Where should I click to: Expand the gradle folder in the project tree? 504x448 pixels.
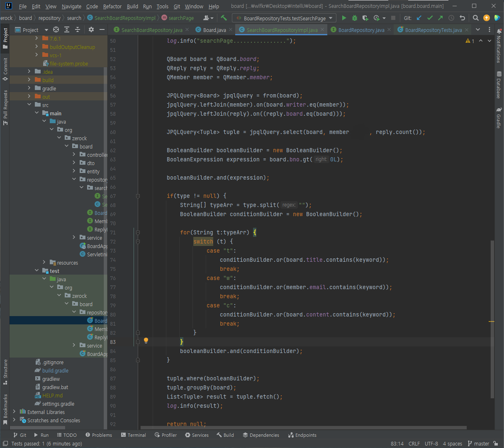29,88
